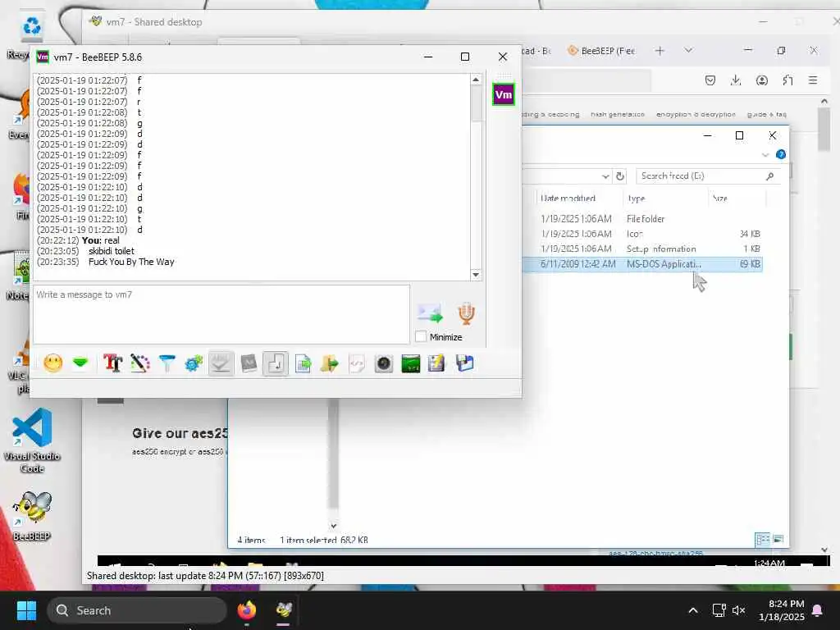Screen dimensions: 840x630
Task: Click the chat history scroll down arrow
Action: click(476, 275)
